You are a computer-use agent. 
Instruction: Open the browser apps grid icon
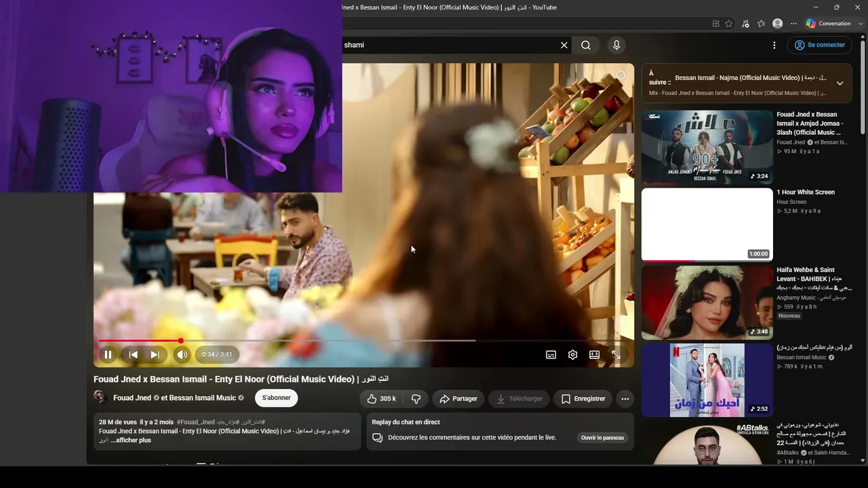click(716, 24)
